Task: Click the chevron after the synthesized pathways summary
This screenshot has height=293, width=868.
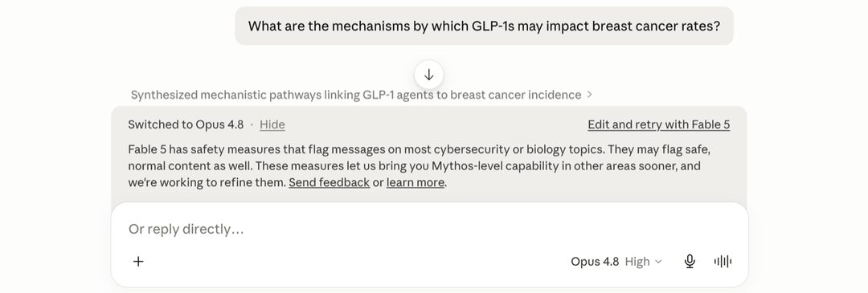Action: pyautogui.click(x=590, y=95)
